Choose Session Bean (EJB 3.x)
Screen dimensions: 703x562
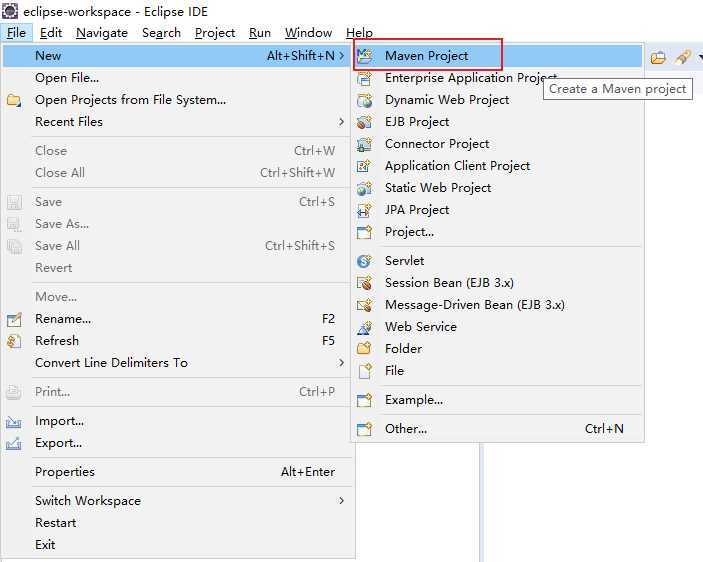coord(498,283)
